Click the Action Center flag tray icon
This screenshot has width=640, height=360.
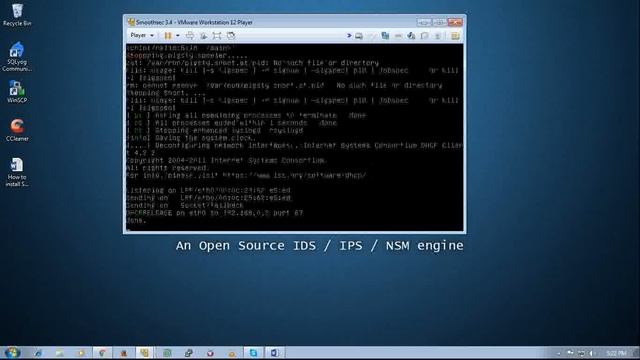570,353
